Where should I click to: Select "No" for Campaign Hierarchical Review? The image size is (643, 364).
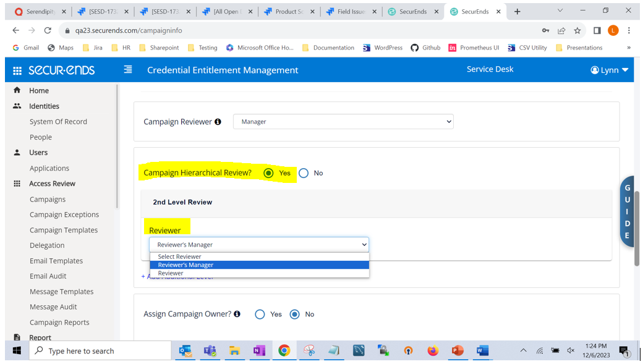click(x=304, y=173)
